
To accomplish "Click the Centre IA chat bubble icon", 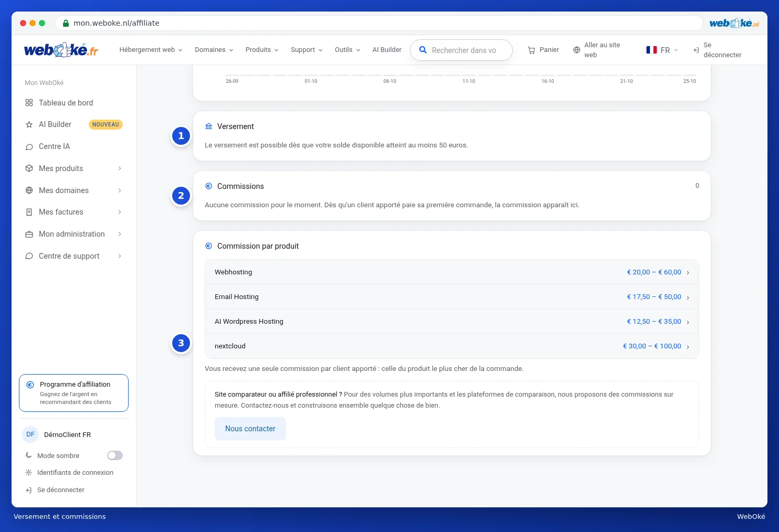I will (x=29, y=147).
